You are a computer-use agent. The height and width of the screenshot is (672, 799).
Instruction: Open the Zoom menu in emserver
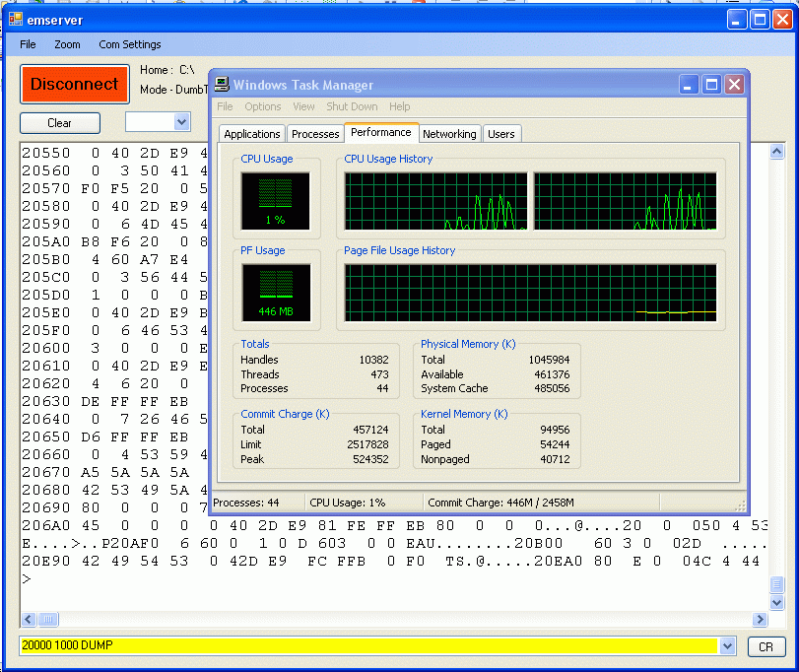pyautogui.click(x=67, y=44)
